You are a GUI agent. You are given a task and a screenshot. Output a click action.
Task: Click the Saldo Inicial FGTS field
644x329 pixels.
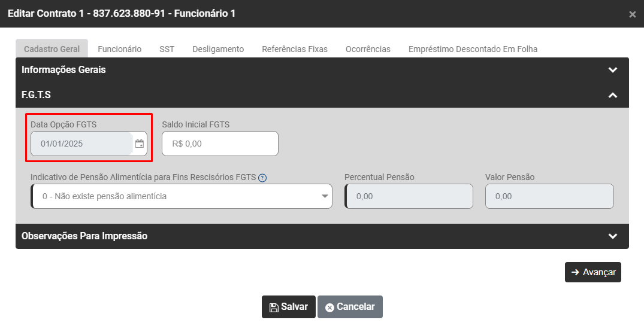click(x=220, y=144)
